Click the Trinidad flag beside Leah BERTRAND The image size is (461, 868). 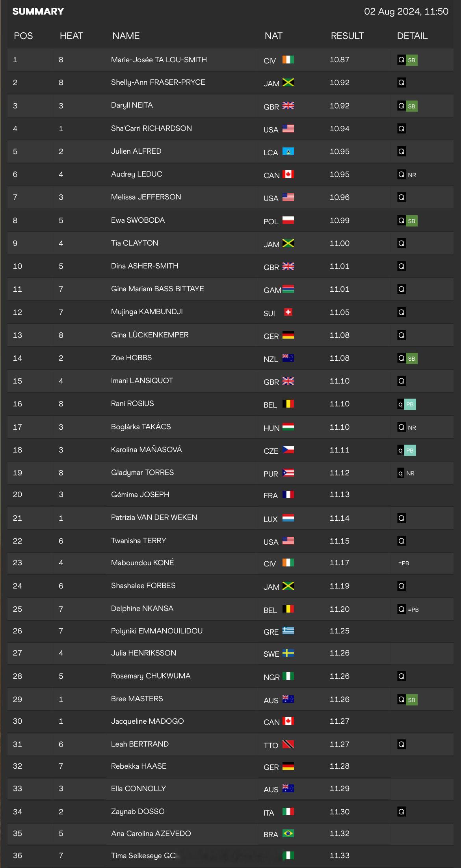(x=288, y=744)
